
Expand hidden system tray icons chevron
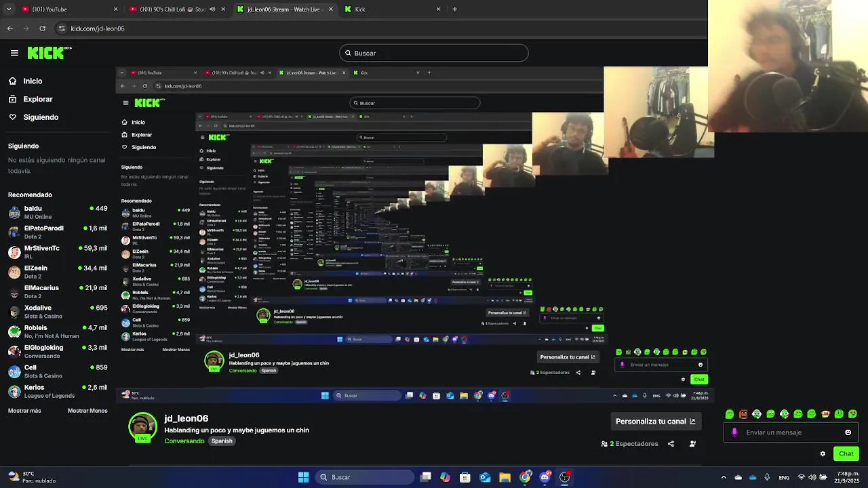click(724, 477)
